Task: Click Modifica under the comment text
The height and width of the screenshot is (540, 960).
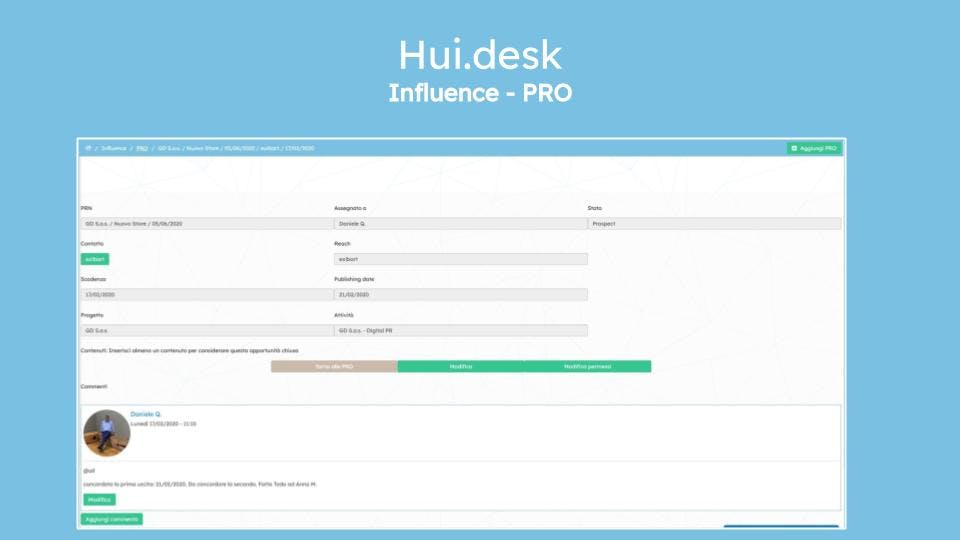Action: click(99, 500)
